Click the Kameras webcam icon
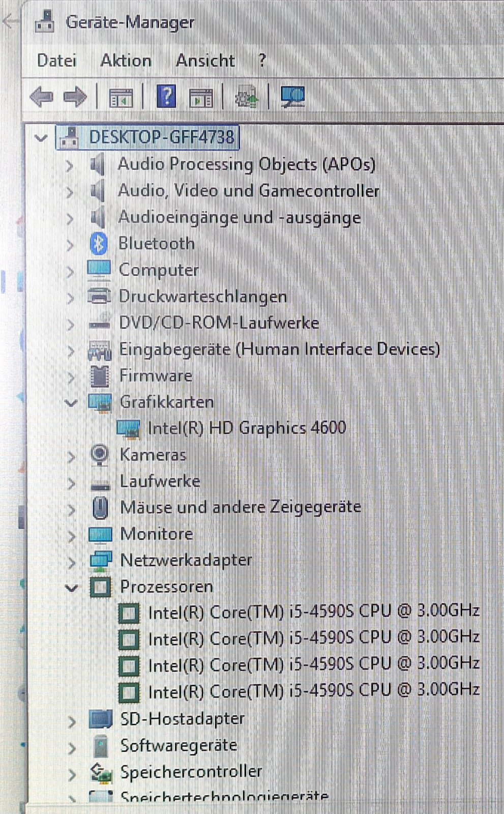This screenshot has height=814, width=504. pyautogui.click(x=100, y=454)
